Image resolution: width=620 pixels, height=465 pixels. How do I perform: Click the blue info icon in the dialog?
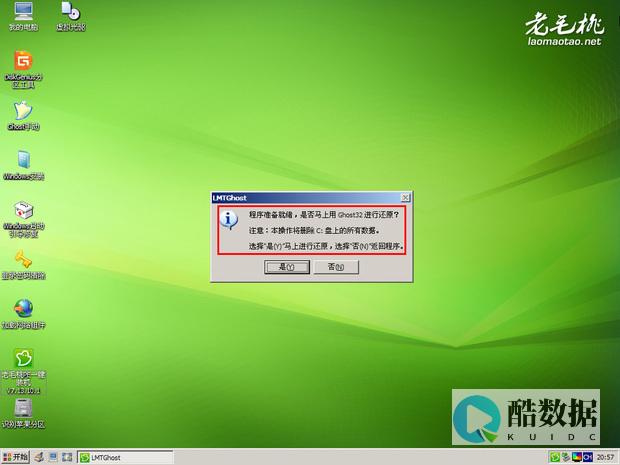tap(229, 220)
